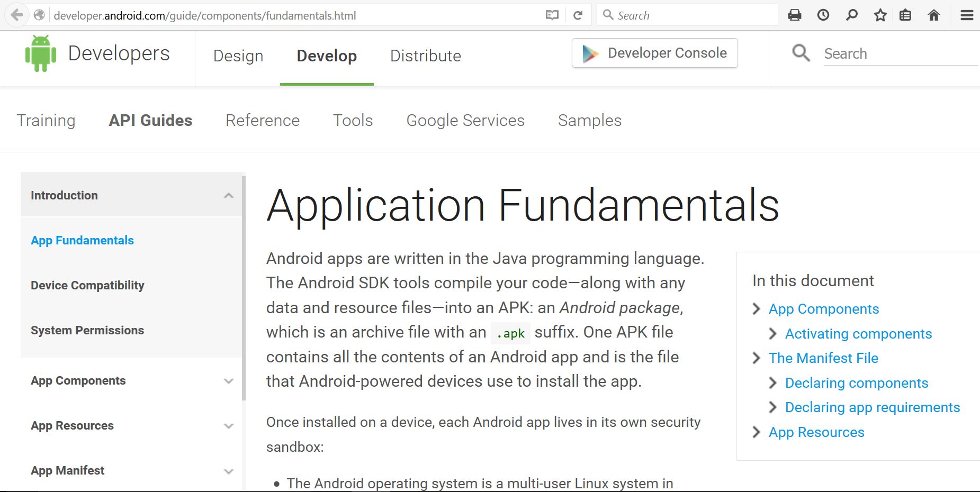Toggle reader view in the address bar
980x492 pixels.
click(x=551, y=15)
